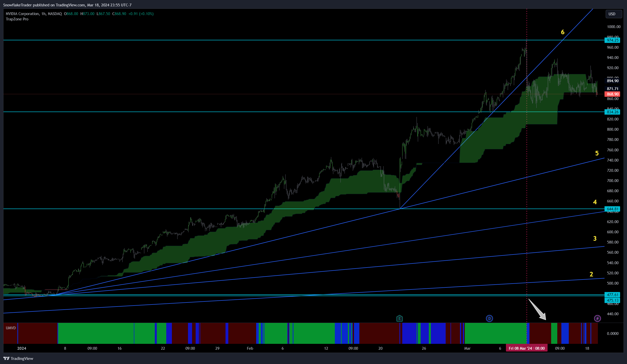Click the 644.81 price level label
The height and width of the screenshot is (364, 627).
[612, 209]
